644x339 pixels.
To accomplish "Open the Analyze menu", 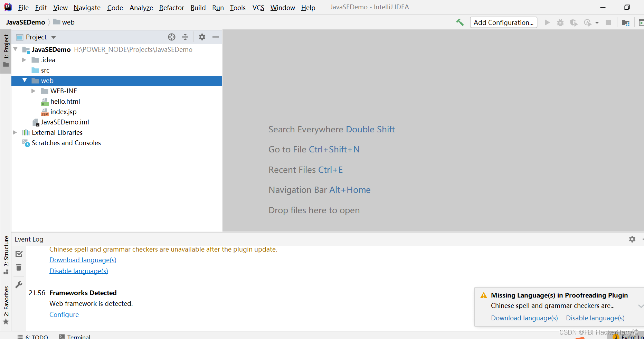I will [141, 7].
